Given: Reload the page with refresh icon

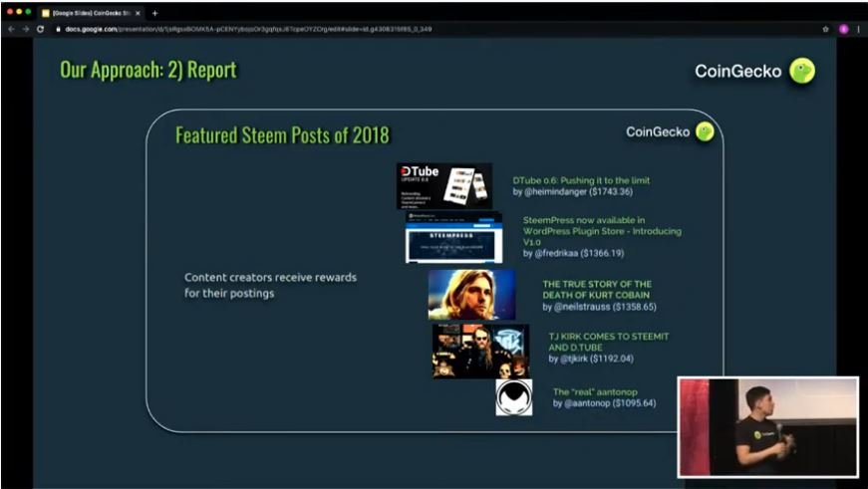Looking at the screenshot, I should click(x=41, y=29).
